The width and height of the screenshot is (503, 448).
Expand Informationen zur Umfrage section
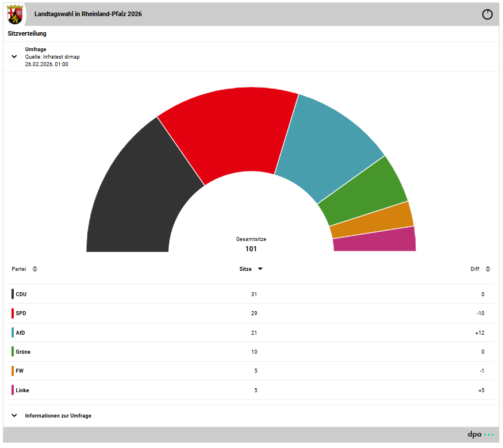coord(14,416)
